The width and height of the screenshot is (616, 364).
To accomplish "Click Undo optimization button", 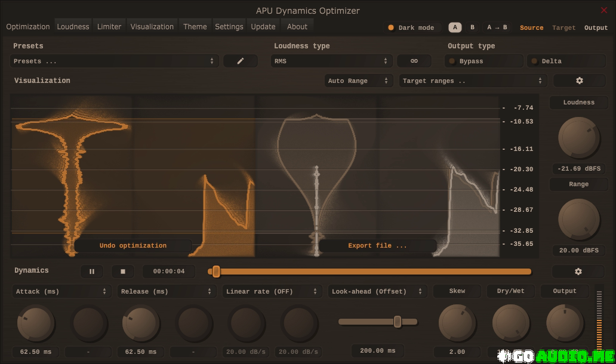I will tap(133, 246).
